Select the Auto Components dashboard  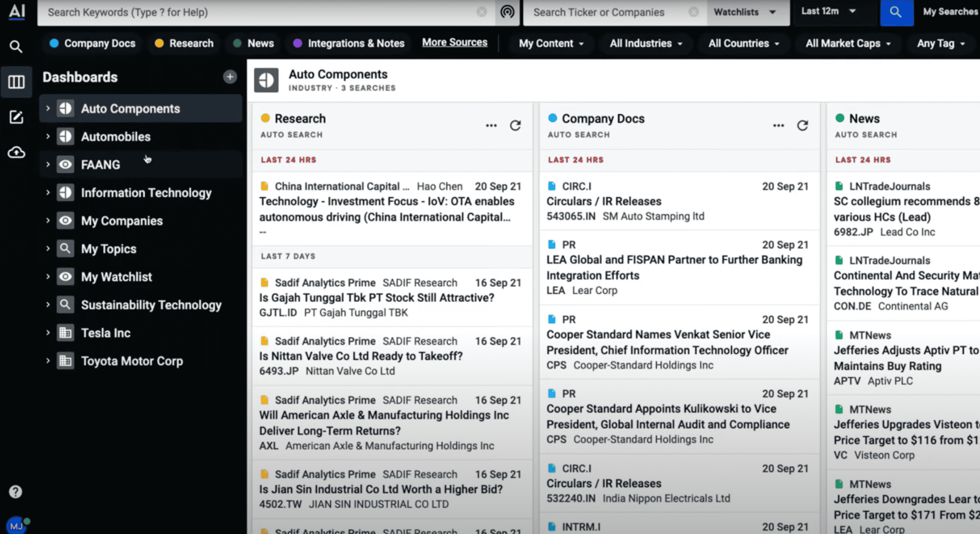click(x=141, y=108)
